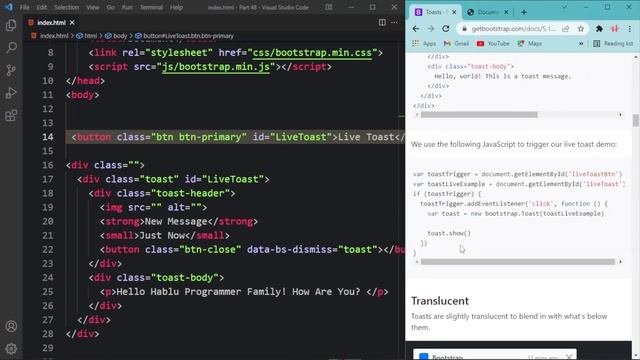Screen dimensions: 640x360
Task: Share this page icon in address bar
Action: pyautogui.click(x=566, y=29)
